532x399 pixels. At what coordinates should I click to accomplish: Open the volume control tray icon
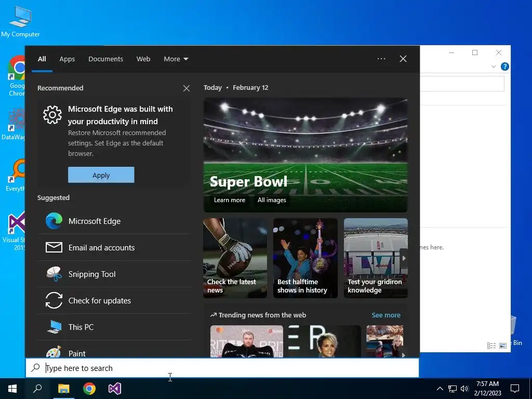(464, 389)
